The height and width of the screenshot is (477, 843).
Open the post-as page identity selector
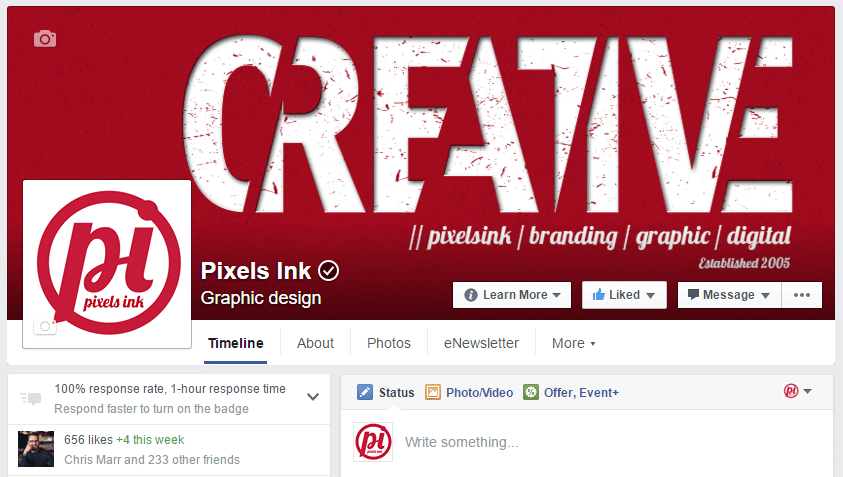[797, 391]
